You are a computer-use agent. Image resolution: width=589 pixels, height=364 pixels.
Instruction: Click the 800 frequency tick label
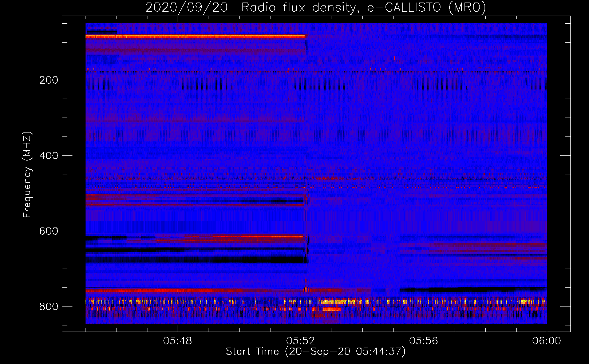point(49,306)
